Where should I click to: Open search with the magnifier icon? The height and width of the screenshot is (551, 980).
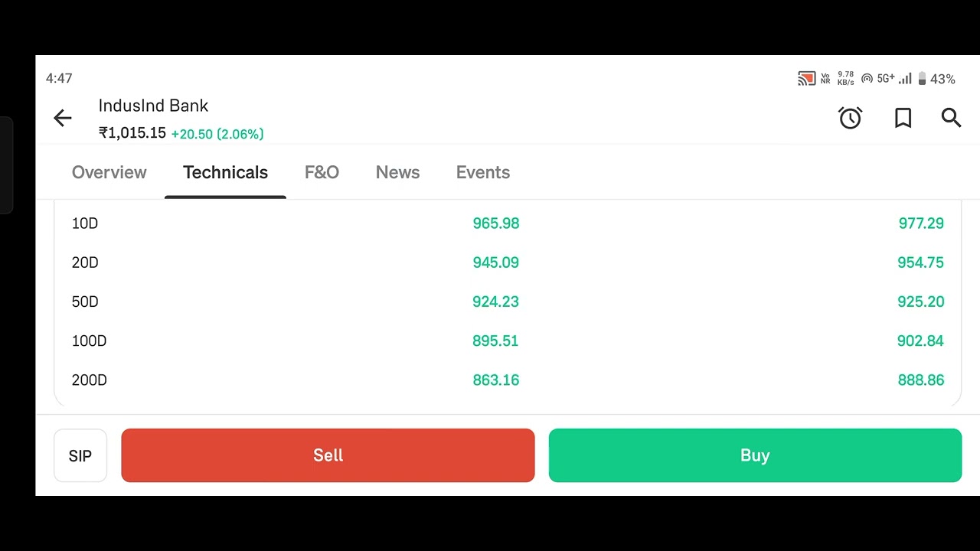click(951, 117)
